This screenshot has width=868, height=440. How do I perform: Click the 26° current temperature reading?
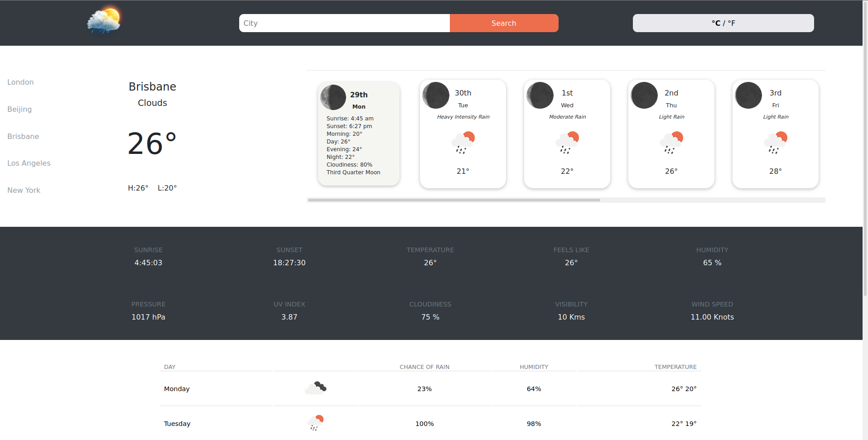pos(152,143)
